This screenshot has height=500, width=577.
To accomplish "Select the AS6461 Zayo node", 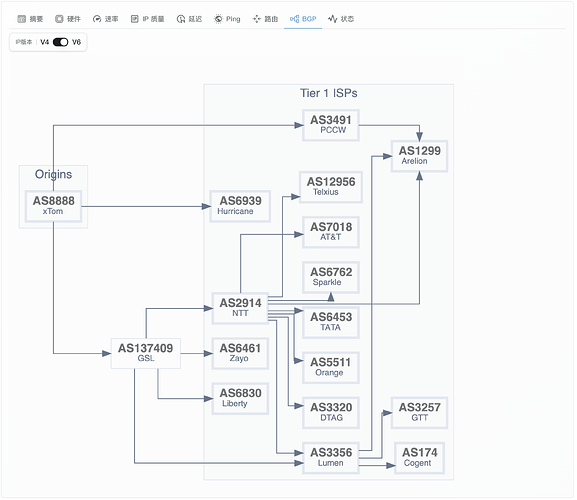I will (x=240, y=353).
